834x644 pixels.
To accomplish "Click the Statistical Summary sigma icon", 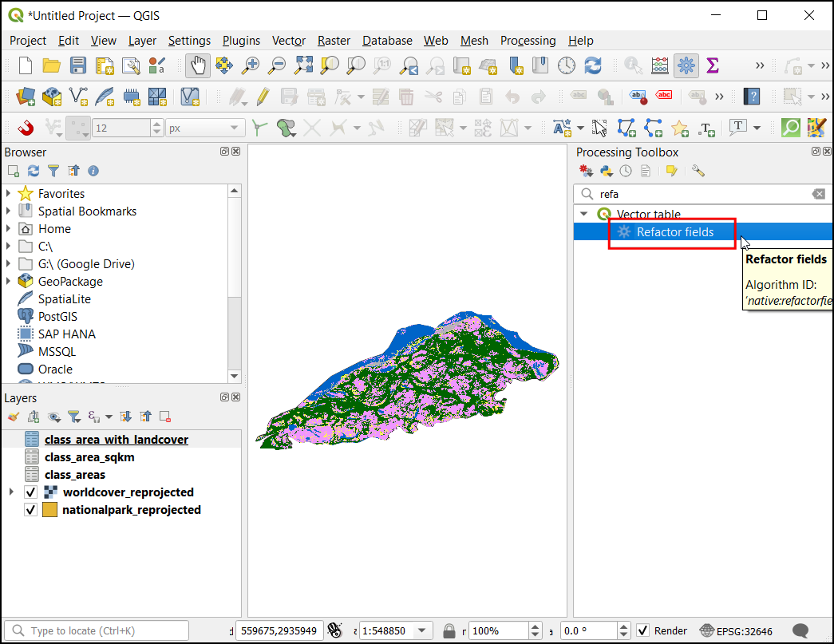I will pyautogui.click(x=713, y=65).
